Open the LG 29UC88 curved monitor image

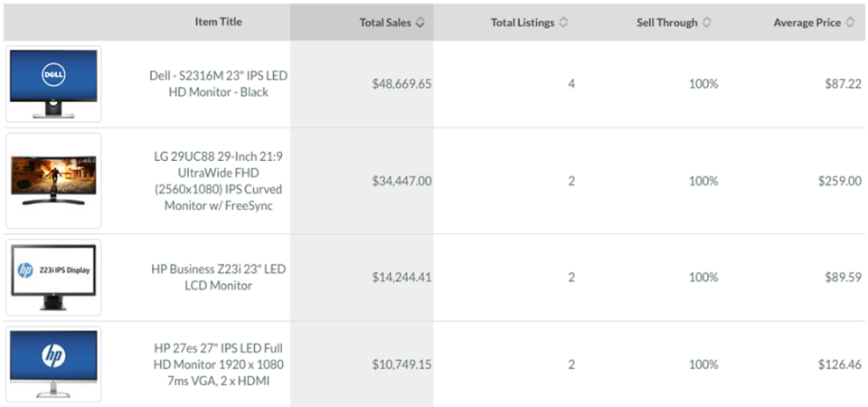(x=53, y=181)
